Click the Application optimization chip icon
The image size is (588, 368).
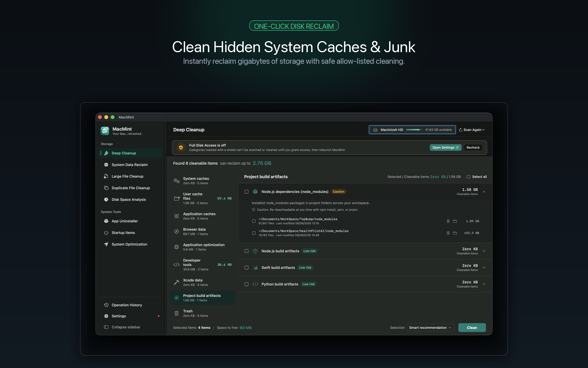tap(177, 247)
